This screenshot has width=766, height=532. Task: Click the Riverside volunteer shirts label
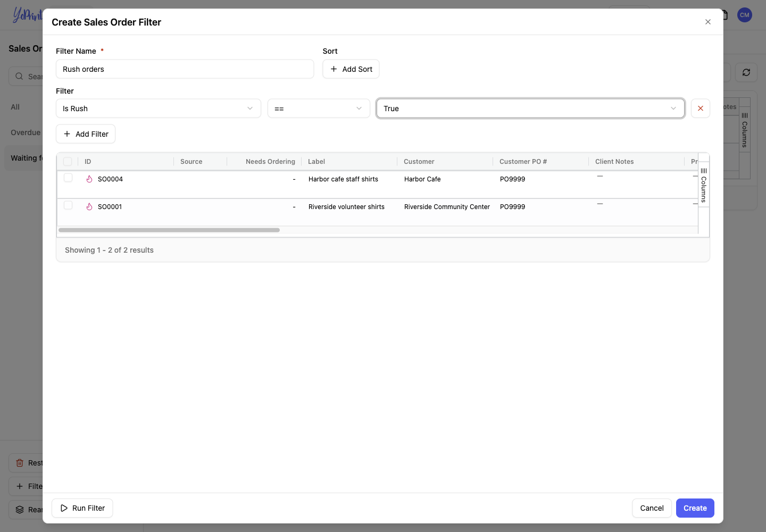click(346, 207)
